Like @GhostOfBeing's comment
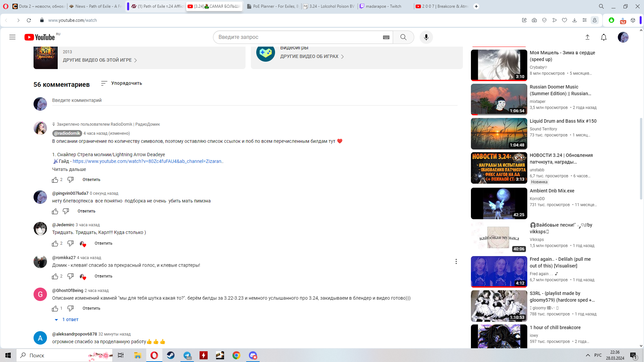Image resolution: width=644 pixels, height=362 pixels. [x=55, y=308]
